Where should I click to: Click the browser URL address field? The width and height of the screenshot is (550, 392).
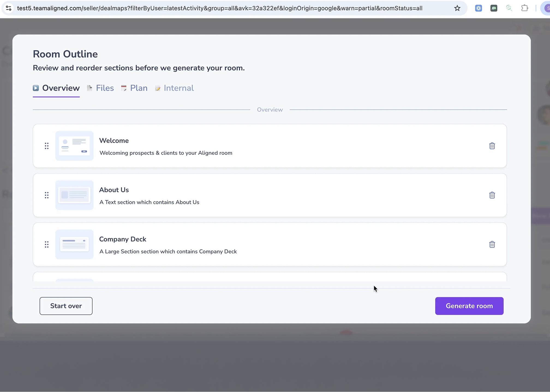[x=220, y=8]
